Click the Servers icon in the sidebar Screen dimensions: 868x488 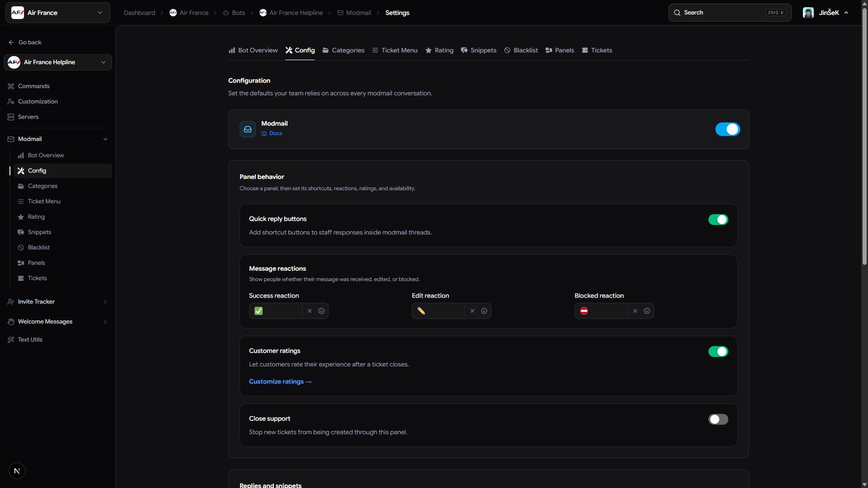pyautogui.click(x=11, y=117)
